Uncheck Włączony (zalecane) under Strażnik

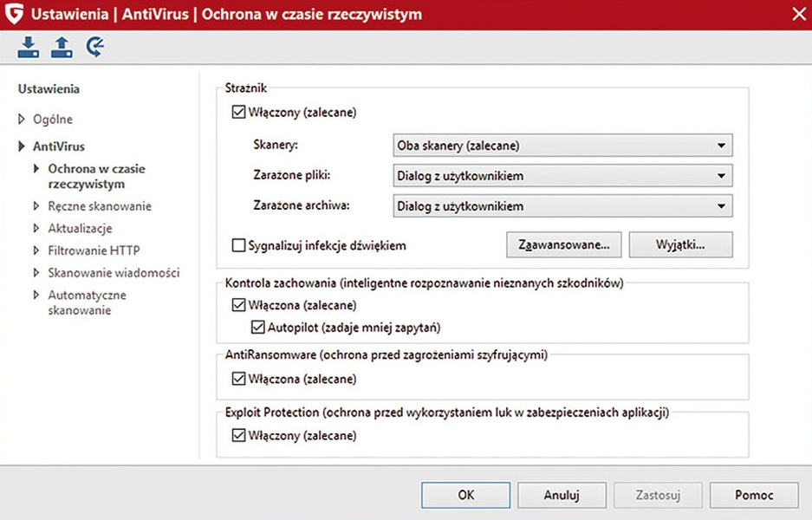(x=238, y=112)
